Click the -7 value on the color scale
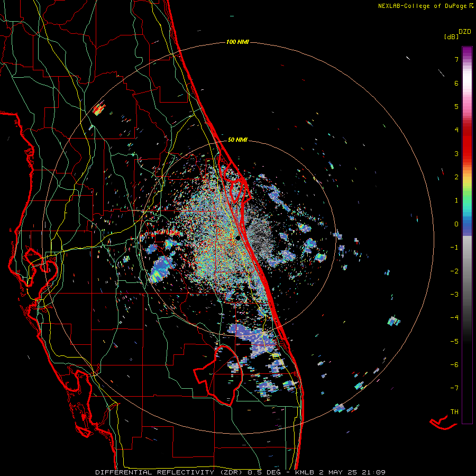476x476 pixels. 454,388
